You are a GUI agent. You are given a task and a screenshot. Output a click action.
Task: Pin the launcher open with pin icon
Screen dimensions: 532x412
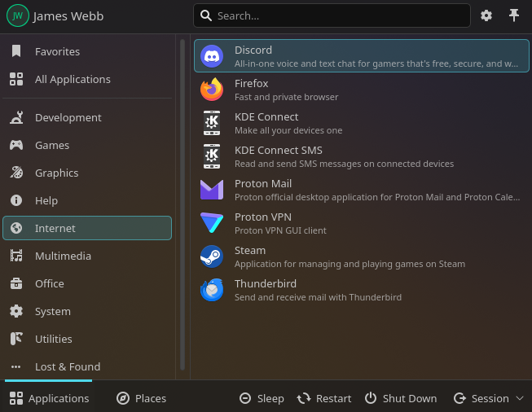(x=514, y=15)
